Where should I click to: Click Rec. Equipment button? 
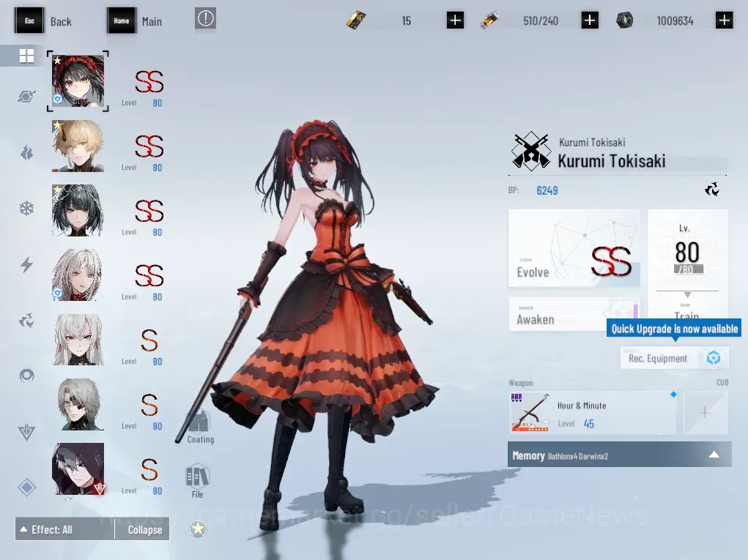click(674, 358)
